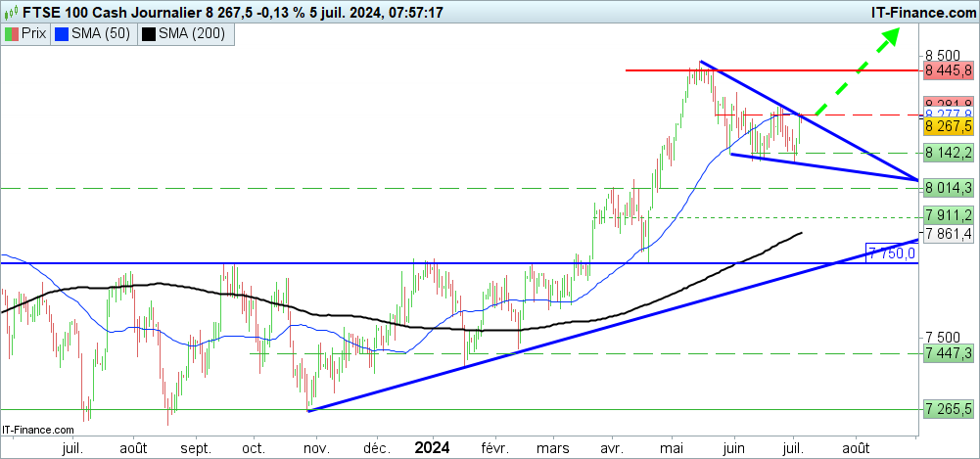The image size is (980, 459).
Task: Click the black SMA (200) legend square
Action: click(148, 34)
